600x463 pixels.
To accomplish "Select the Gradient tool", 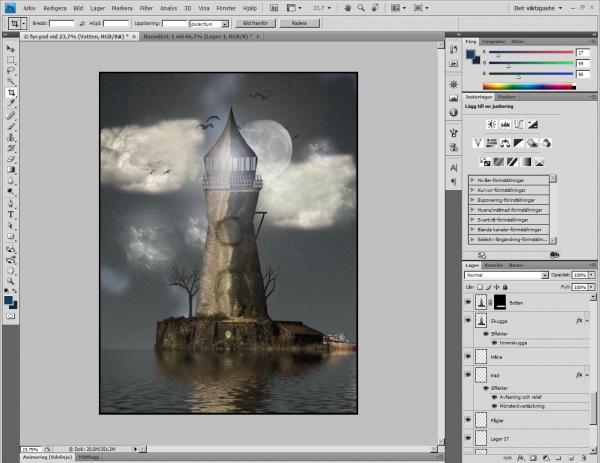I will tap(10, 170).
